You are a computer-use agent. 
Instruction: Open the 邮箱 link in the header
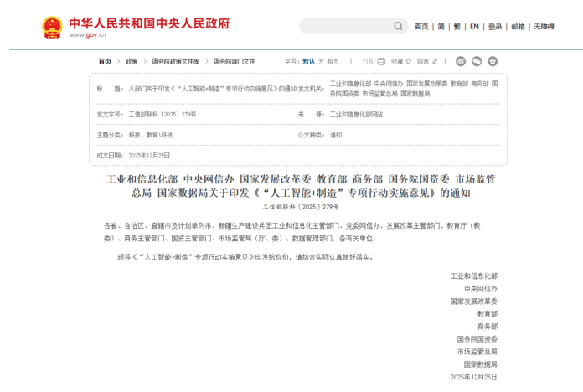pyautogui.click(x=519, y=26)
